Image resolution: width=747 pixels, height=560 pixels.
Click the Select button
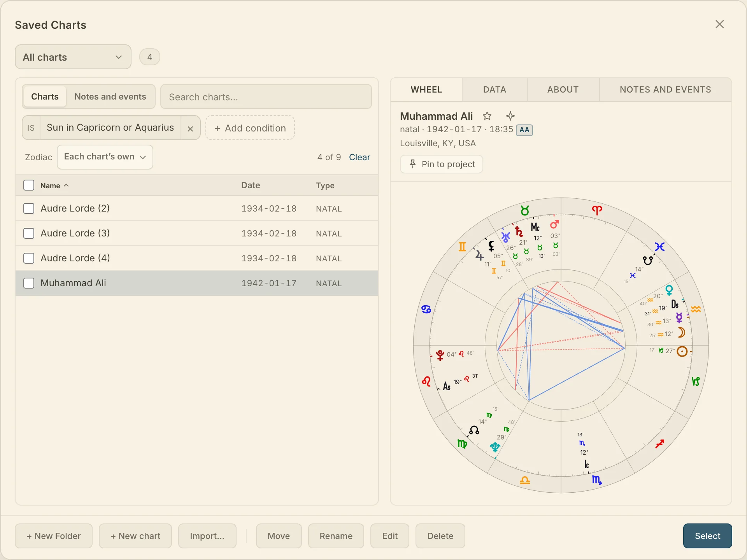pos(707,536)
